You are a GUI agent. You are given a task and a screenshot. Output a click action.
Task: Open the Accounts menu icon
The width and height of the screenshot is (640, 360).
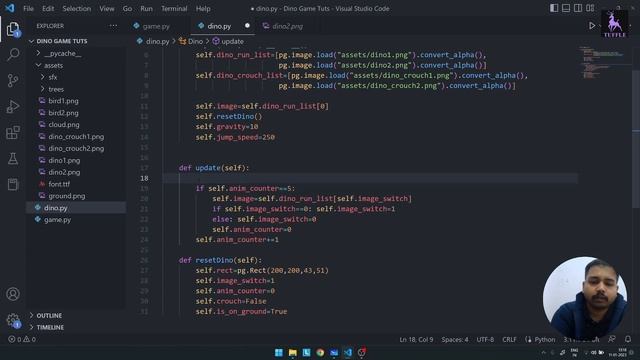13,294
